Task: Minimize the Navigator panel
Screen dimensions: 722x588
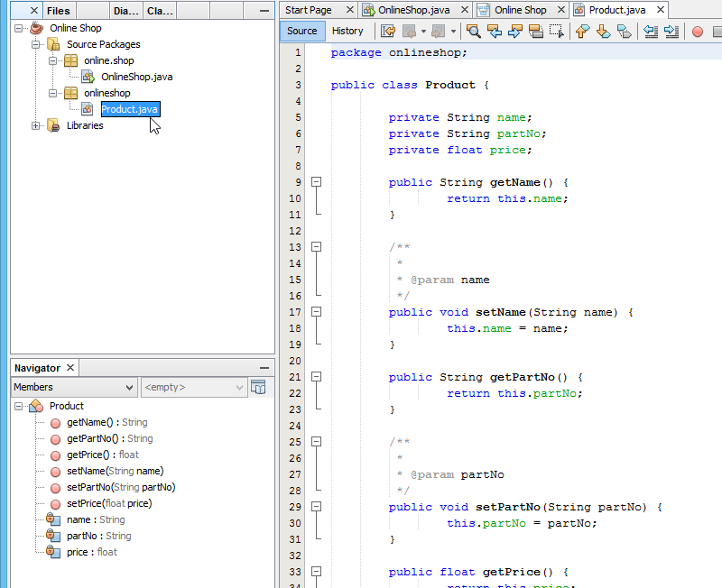Action: pyautogui.click(x=264, y=368)
